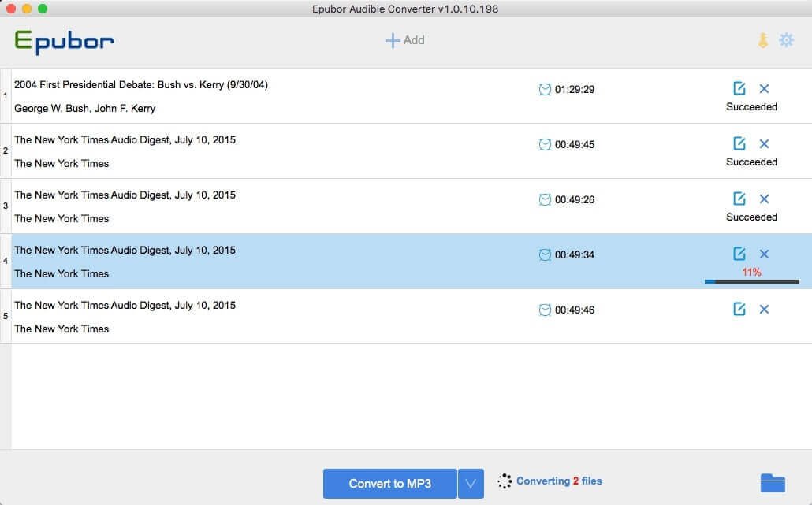Remove the file with duration 00:49:45
The height and width of the screenshot is (505, 812).
pyautogui.click(x=764, y=143)
